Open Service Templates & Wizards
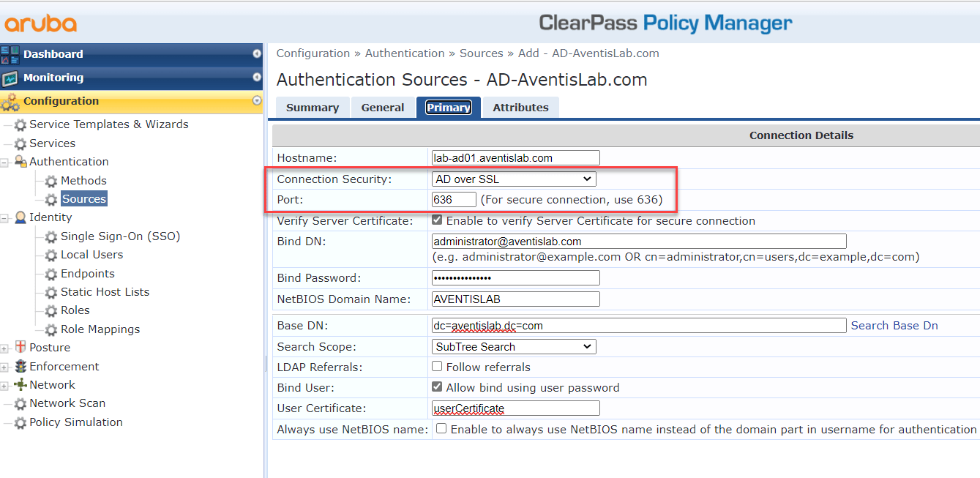Viewport: 980px width, 478px height. click(x=109, y=124)
